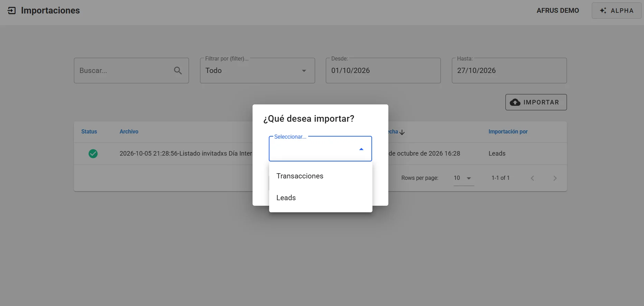
Task: Click the date cell 'de octubre de 2026 16:28'
Action: [424, 154]
